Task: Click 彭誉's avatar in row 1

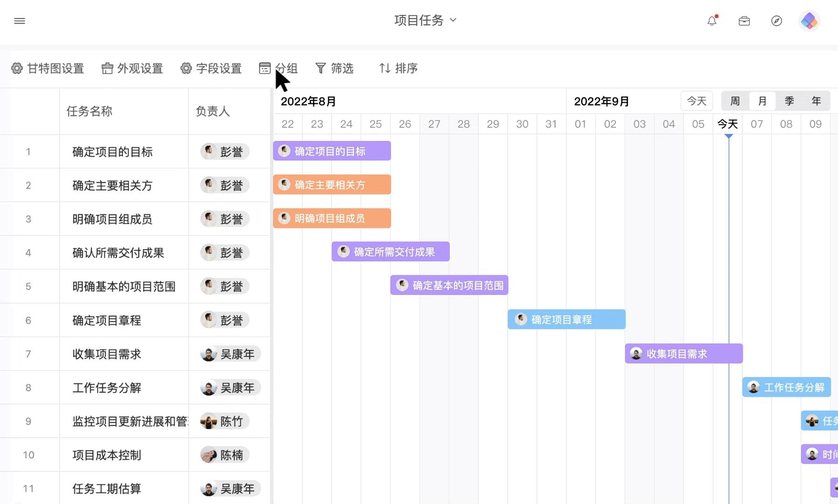Action: tap(209, 151)
